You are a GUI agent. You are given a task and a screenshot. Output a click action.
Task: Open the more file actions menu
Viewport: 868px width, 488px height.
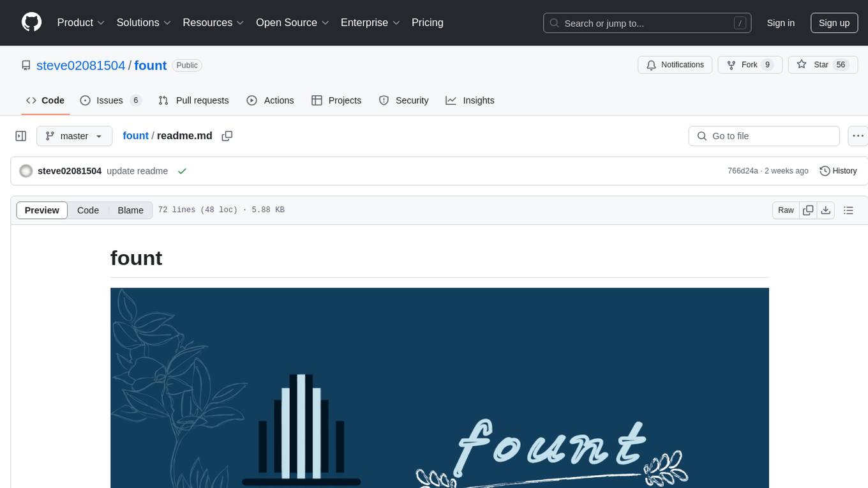click(x=858, y=136)
